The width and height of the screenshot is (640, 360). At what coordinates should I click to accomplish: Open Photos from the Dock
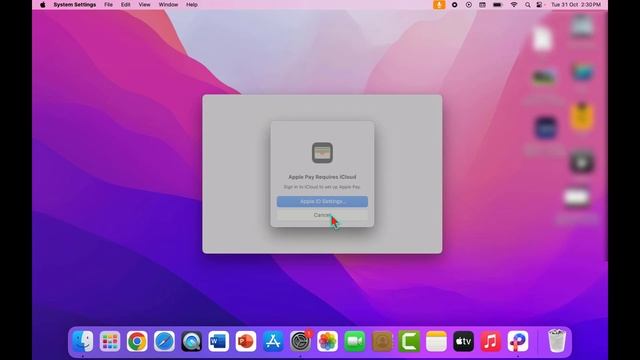point(327,341)
